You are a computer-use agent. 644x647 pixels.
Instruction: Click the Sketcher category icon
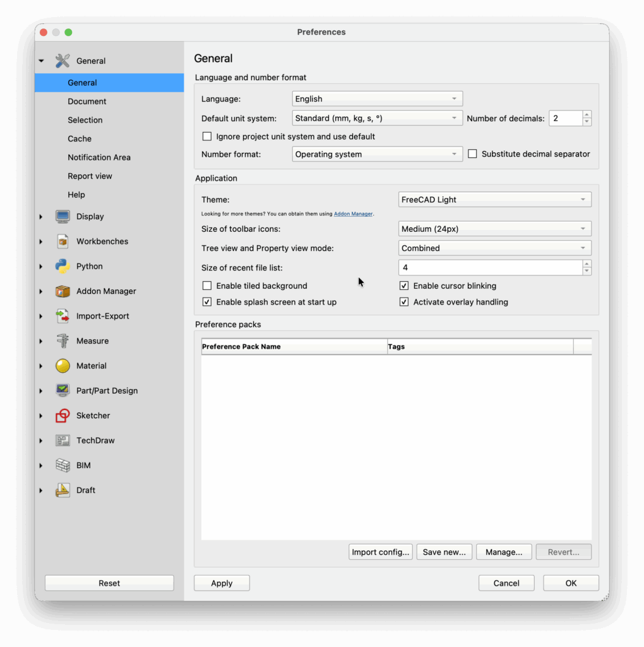click(63, 416)
